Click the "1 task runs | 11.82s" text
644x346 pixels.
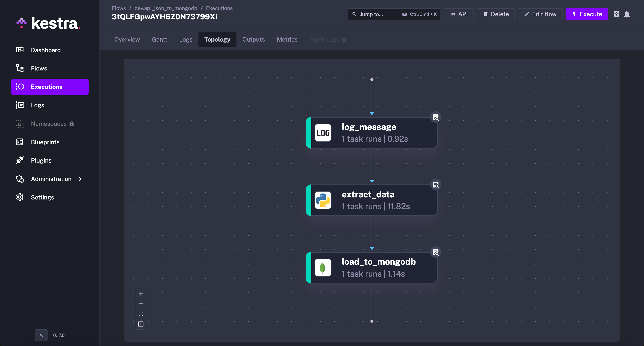pos(375,206)
